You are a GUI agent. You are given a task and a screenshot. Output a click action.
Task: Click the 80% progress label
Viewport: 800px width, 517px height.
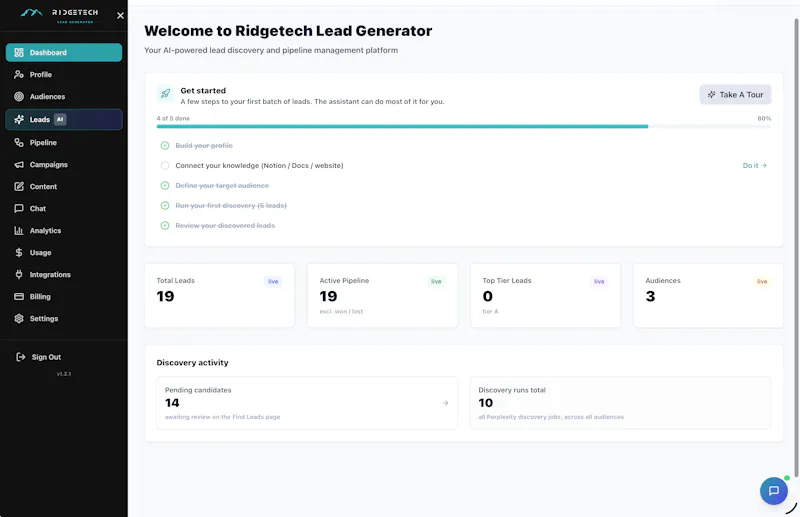764,118
